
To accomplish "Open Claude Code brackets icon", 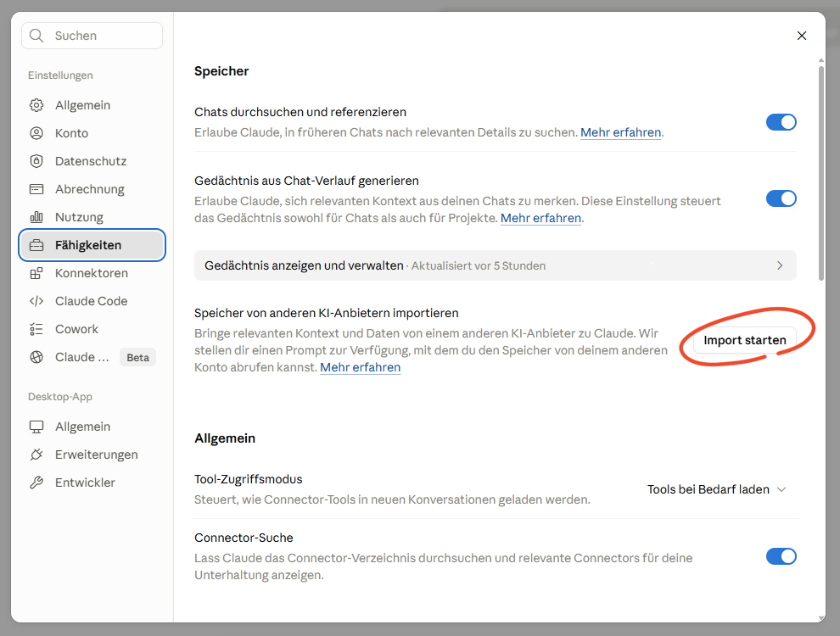I will pos(36,301).
